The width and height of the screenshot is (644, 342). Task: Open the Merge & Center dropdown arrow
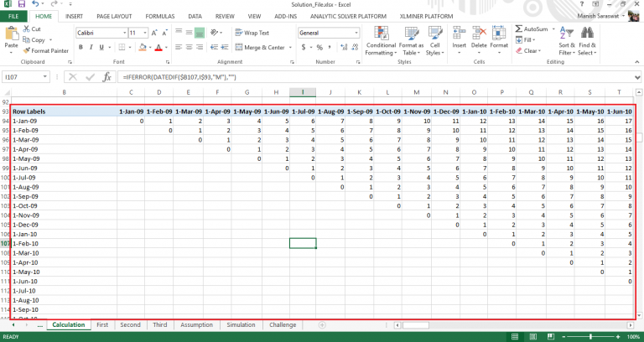click(x=289, y=48)
